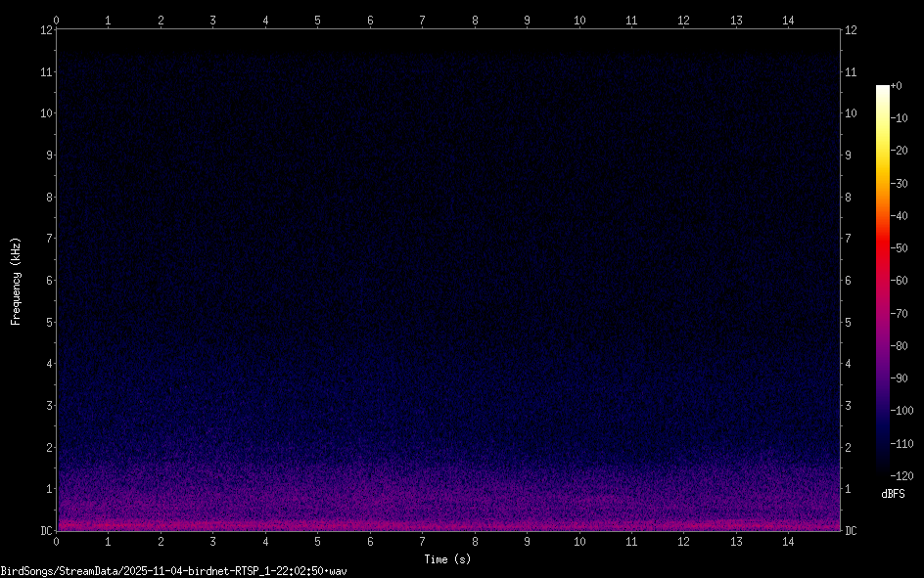Viewport: 924px width, 578px height.
Task: Click the 9 kHz label on the right axis
Action: 848,155
